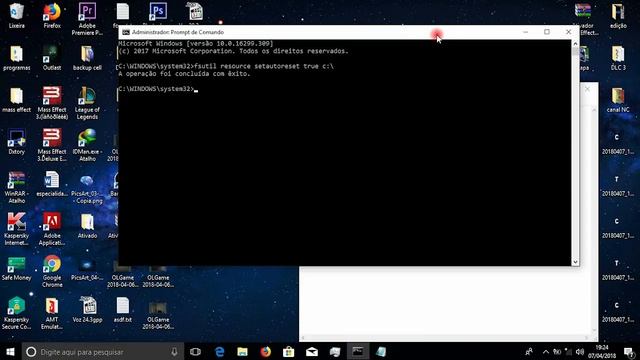Select the mass effect folder icon
Viewport: 640px width, 360px height.
tap(16, 100)
